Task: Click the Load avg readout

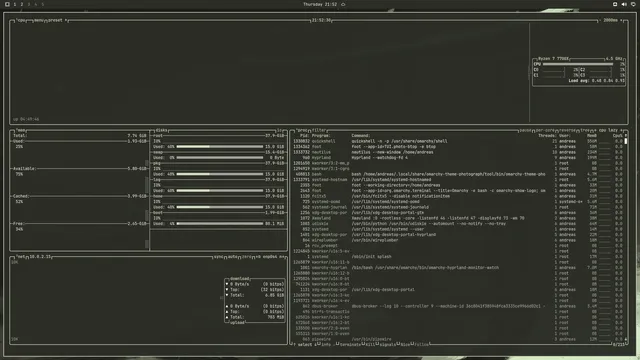Action: point(596,81)
